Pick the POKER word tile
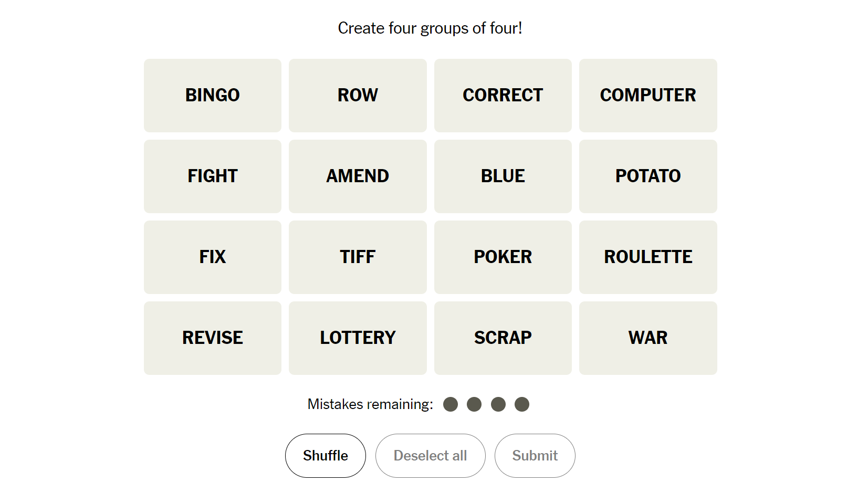This screenshot has height=482, width=868. coord(503,257)
